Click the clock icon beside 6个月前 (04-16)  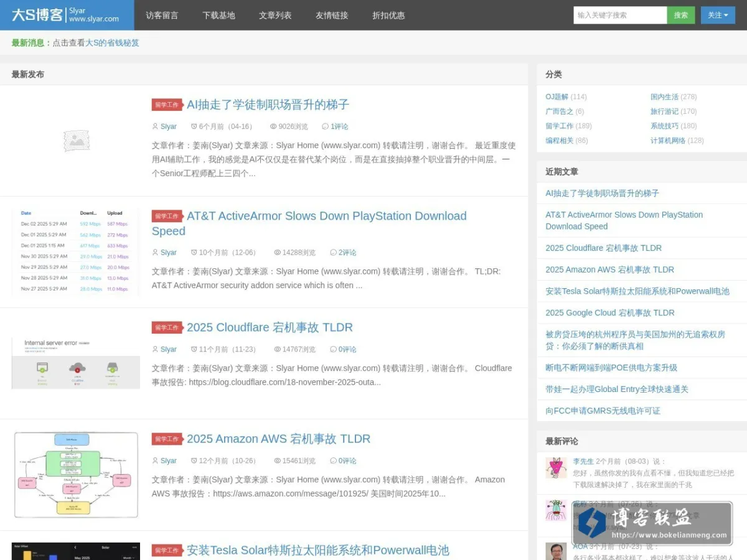coord(194,126)
